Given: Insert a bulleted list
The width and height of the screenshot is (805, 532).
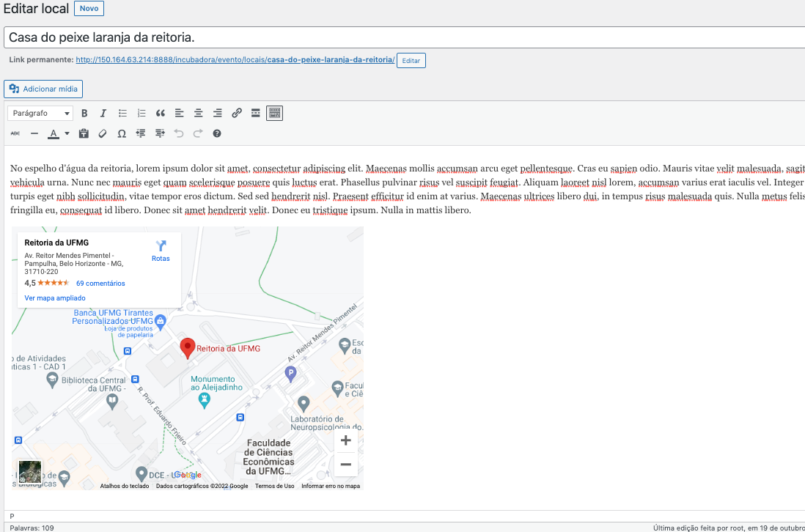Looking at the screenshot, I should pyautogui.click(x=122, y=114).
